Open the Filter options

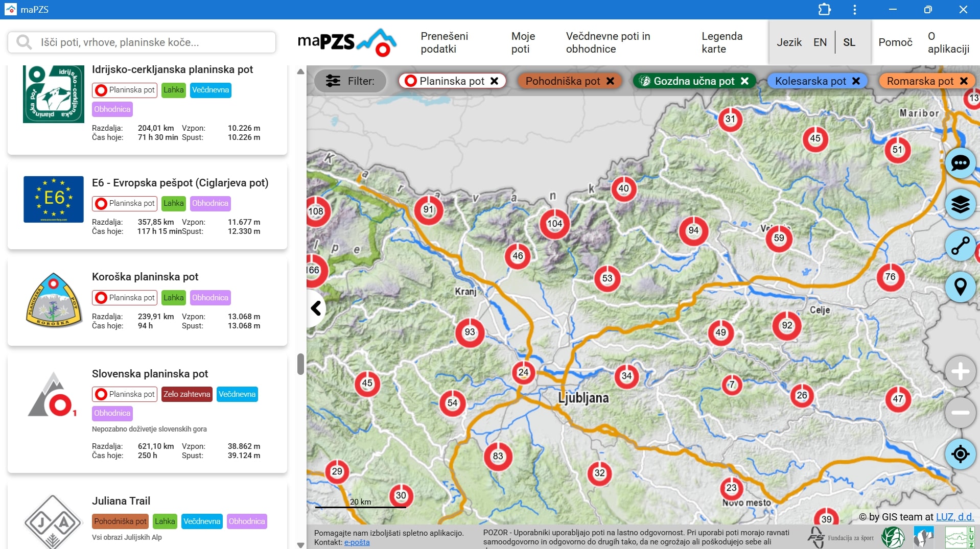click(x=351, y=81)
